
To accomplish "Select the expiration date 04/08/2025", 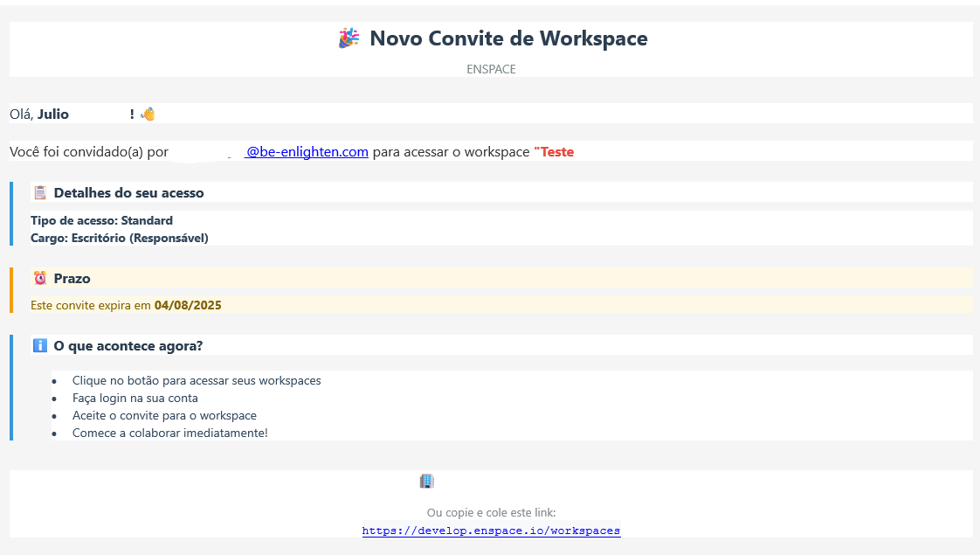I will [187, 304].
